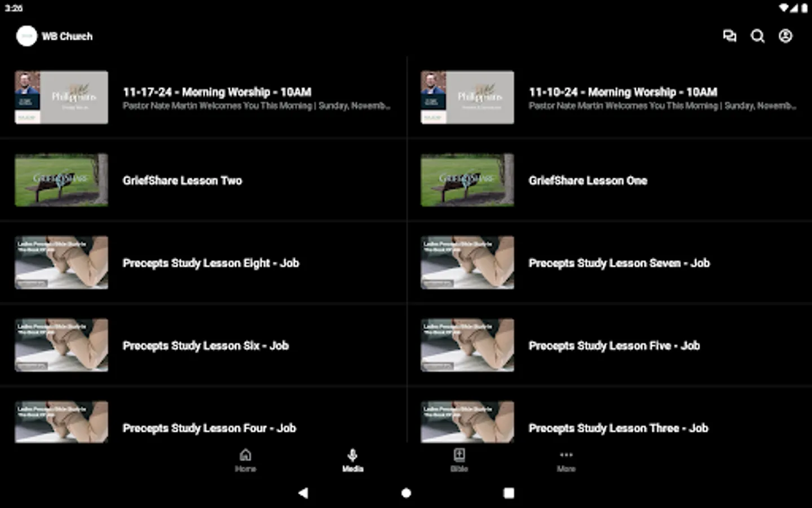
Task: Switch to the Bible tab
Action: click(x=459, y=460)
